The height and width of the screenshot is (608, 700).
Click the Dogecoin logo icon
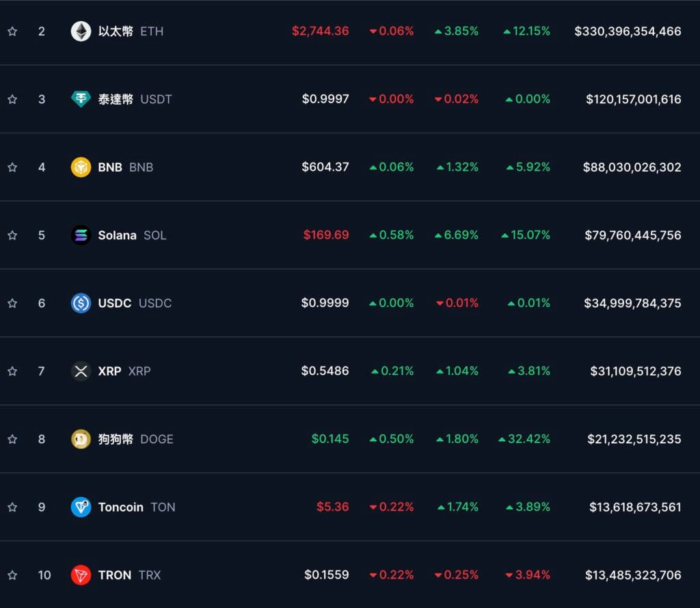81,439
